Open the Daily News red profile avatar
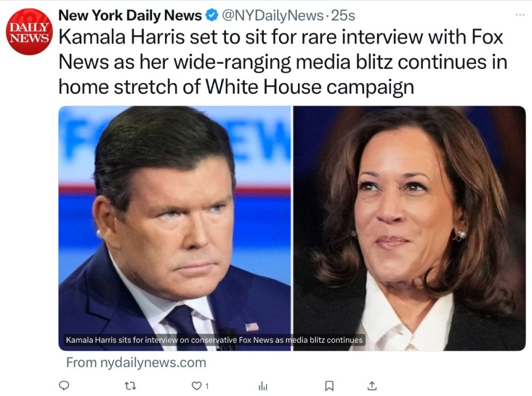 (29, 31)
